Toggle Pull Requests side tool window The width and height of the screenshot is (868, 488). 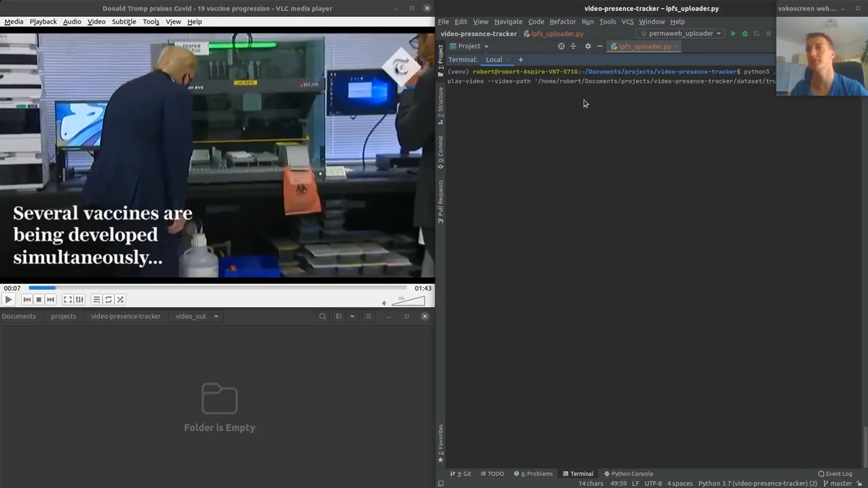(441, 201)
